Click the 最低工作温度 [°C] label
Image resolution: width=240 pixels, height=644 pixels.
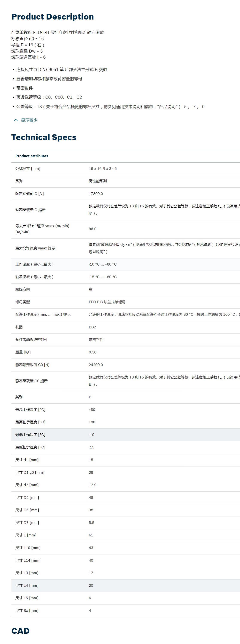pos(30,434)
